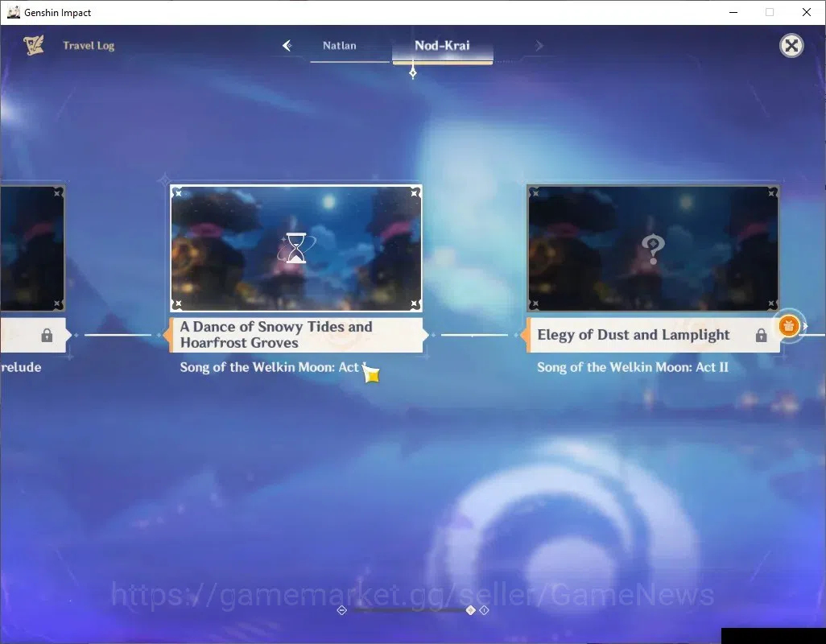Click the lock icon on Elegy of Dust and Lamplight
This screenshot has height=644, width=826.
[762, 336]
